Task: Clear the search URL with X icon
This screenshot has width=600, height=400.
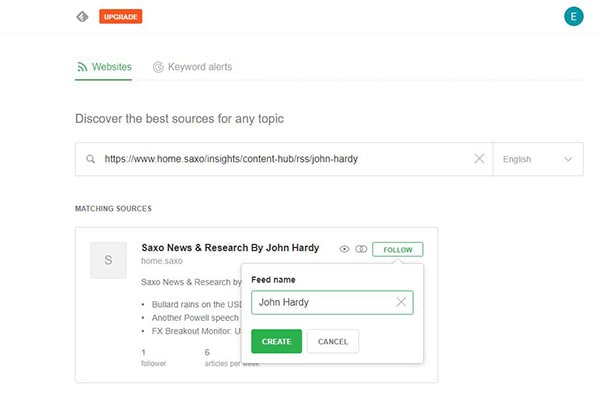Action: (479, 159)
